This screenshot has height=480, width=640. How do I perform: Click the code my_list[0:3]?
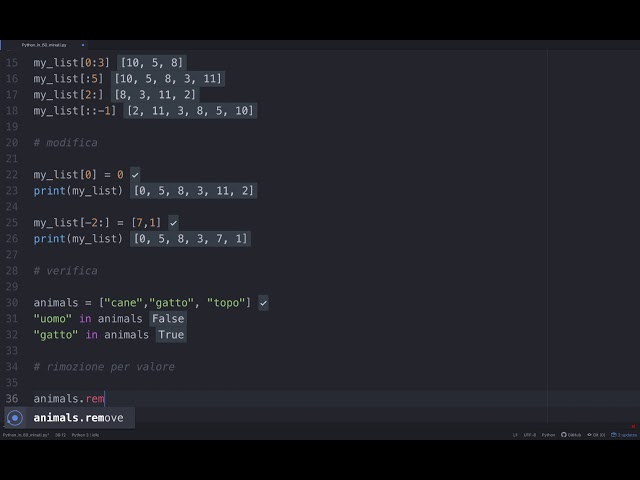click(72, 63)
